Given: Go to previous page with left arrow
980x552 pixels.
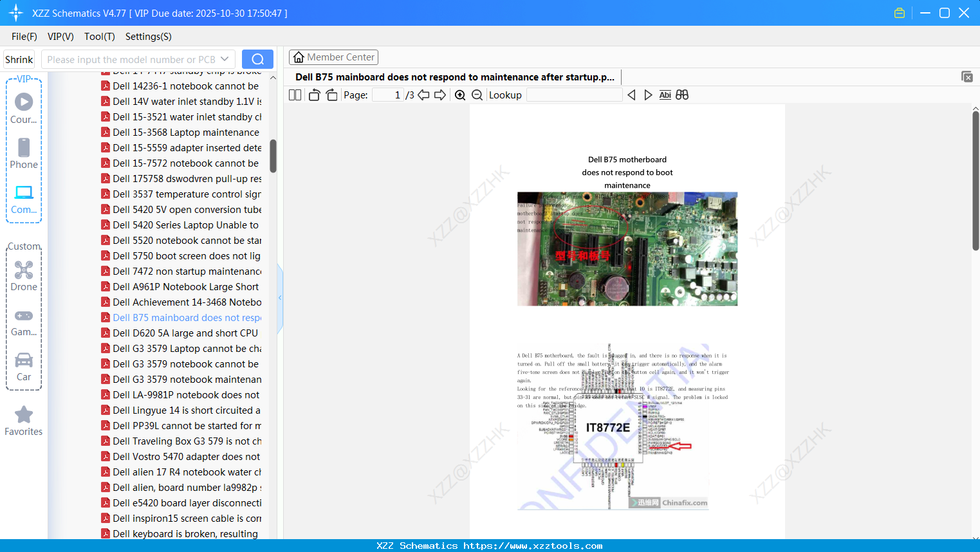Looking at the screenshot, I should (423, 95).
